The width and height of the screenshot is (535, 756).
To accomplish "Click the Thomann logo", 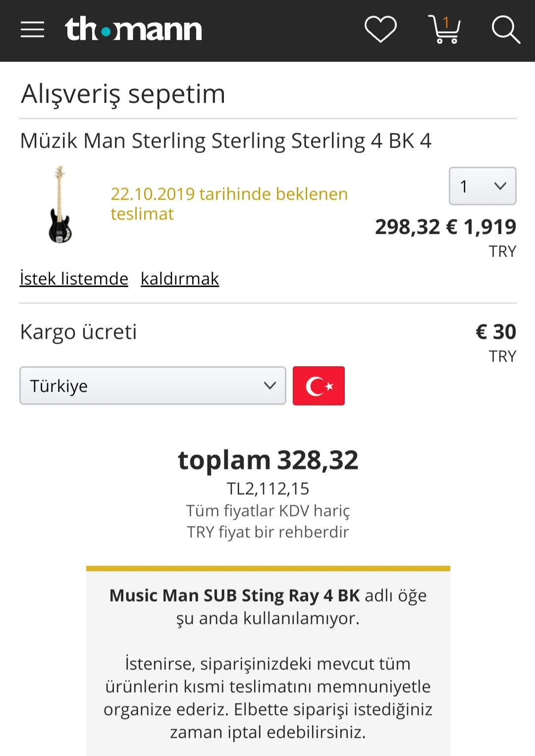I will tap(133, 29).
